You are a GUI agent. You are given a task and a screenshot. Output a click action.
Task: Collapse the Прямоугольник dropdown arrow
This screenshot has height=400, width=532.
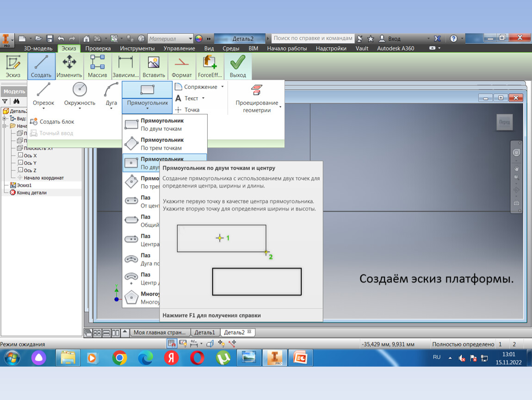tap(147, 109)
